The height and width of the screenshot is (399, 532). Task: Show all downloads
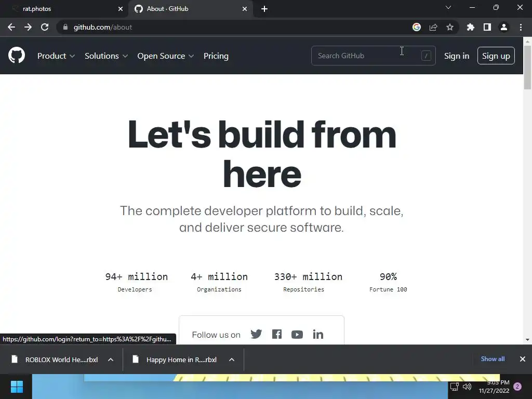(493, 359)
